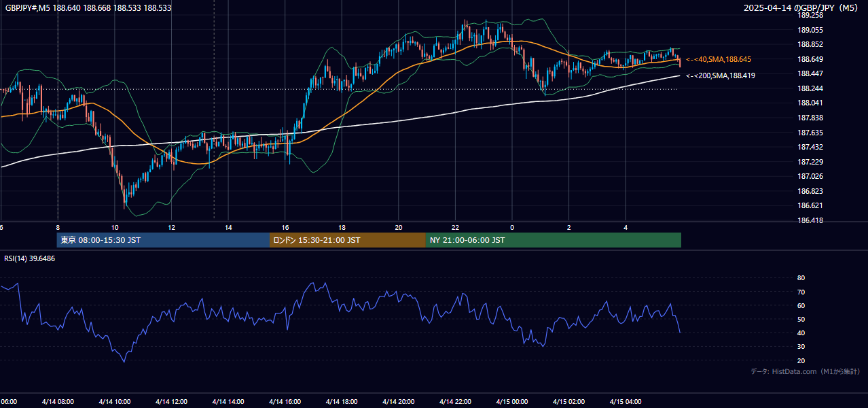Click price axis label 189.055
Image resolution: width=868 pixels, height=408 pixels.
click(810, 30)
